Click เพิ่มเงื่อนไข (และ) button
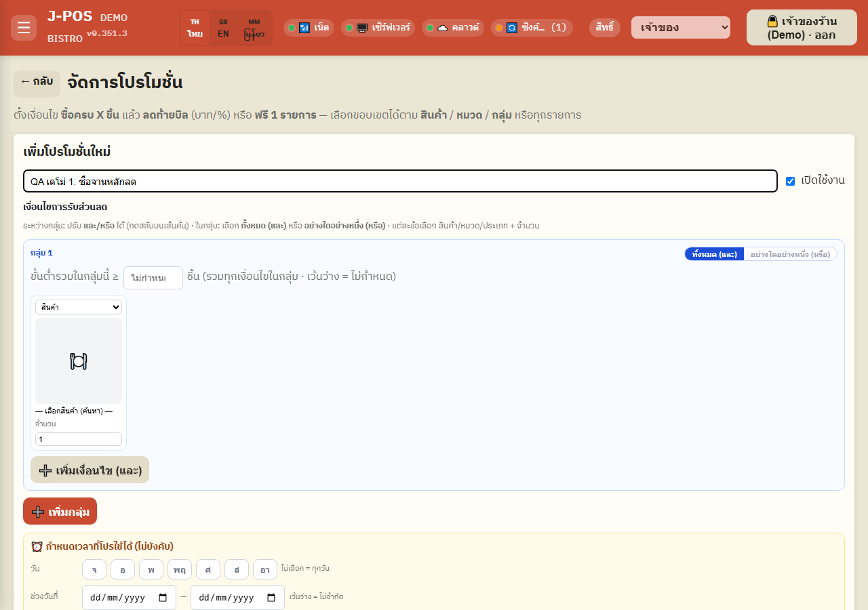The image size is (868, 610). pyautogui.click(x=90, y=470)
